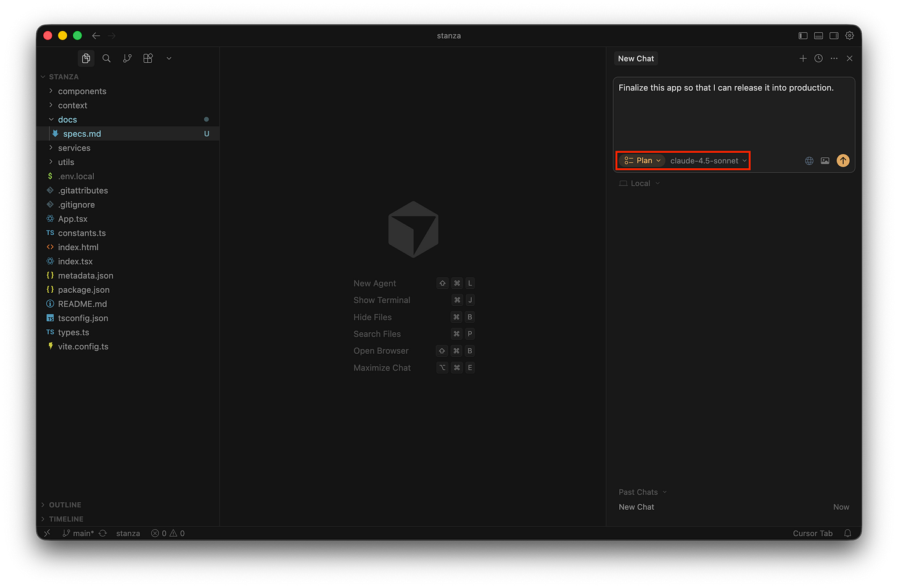Click the orange send prompt arrow

843,160
